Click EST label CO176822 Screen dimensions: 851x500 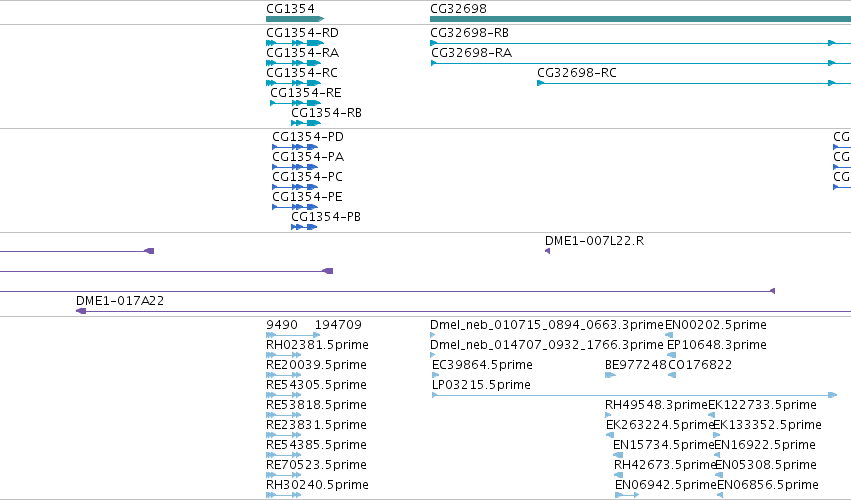pyautogui.click(x=700, y=365)
